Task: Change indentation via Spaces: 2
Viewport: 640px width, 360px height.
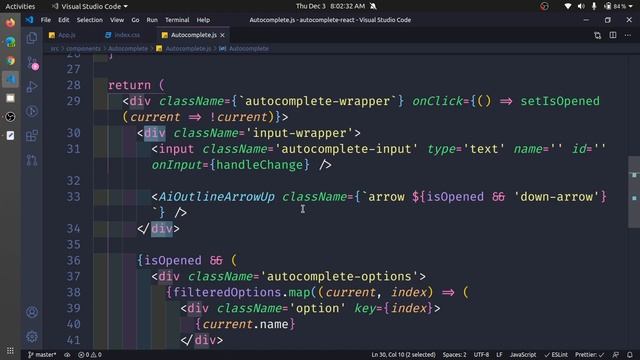Action: pyautogui.click(x=454, y=355)
